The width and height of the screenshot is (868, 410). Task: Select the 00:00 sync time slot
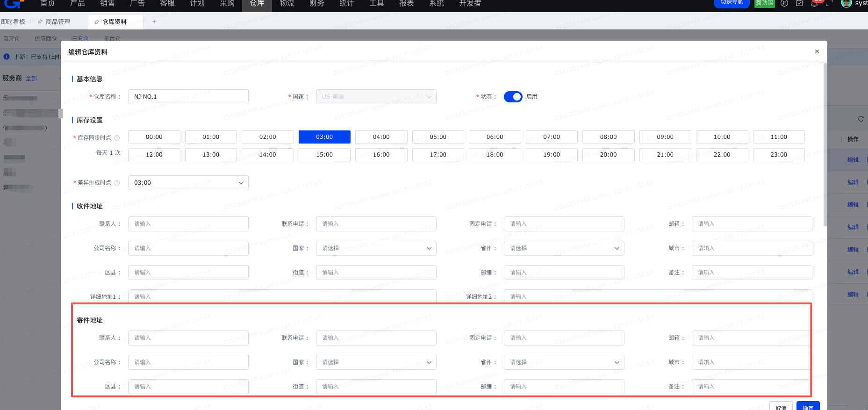click(154, 137)
